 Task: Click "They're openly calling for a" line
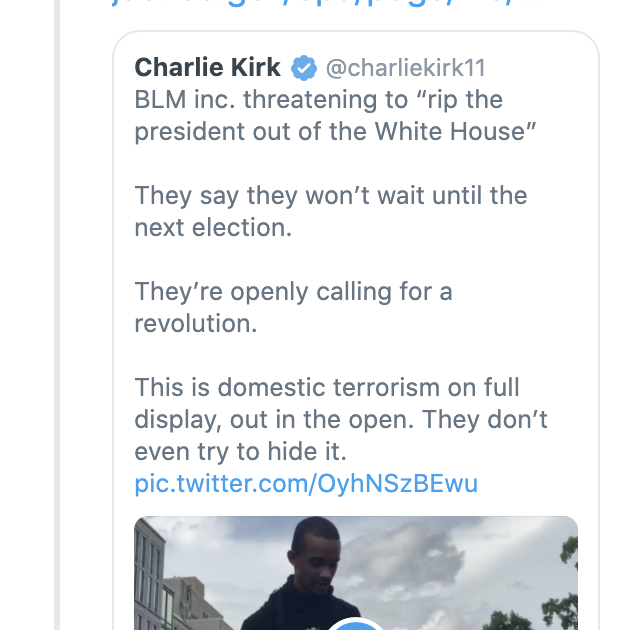[293, 291]
